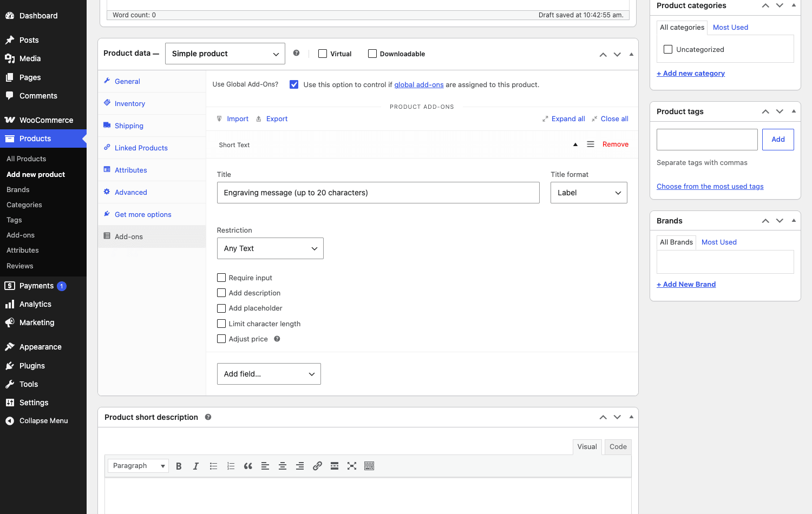Click the Analytics bar chart icon
This screenshot has height=514, width=812.
pos(10,304)
